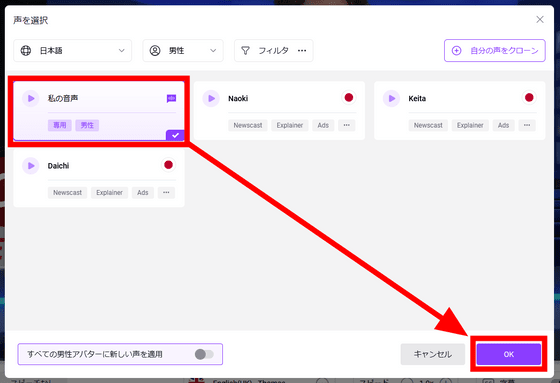Play the Naoki voice preview
The width and height of the screenshot is (560, 383).
211,98
